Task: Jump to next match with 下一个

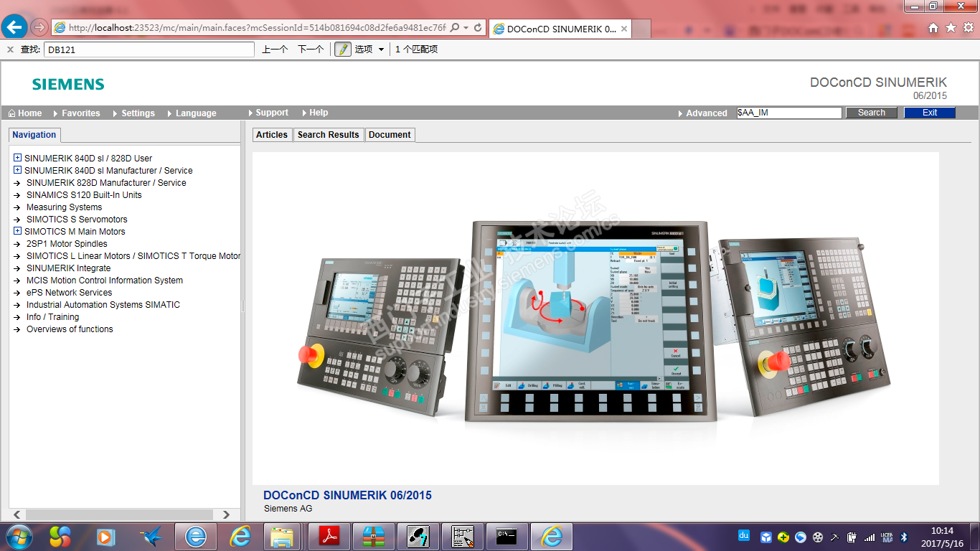Action: coord(311,50)
